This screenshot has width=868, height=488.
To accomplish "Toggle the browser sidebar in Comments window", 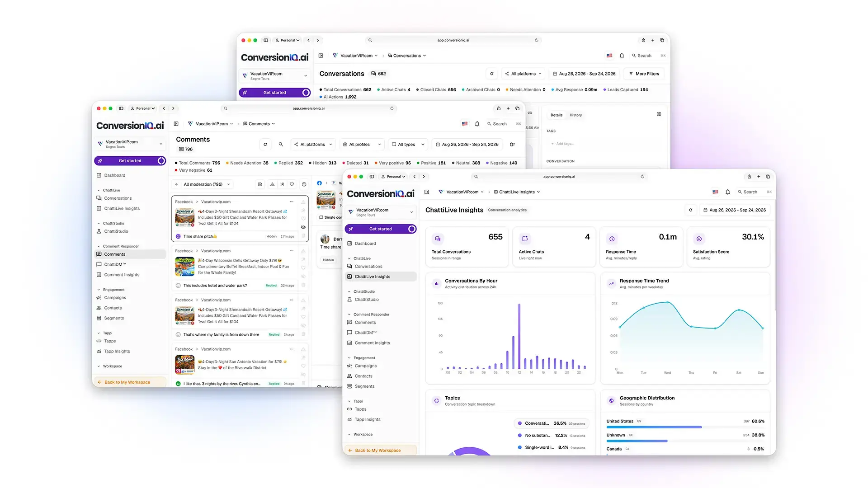I will (121, 108).
